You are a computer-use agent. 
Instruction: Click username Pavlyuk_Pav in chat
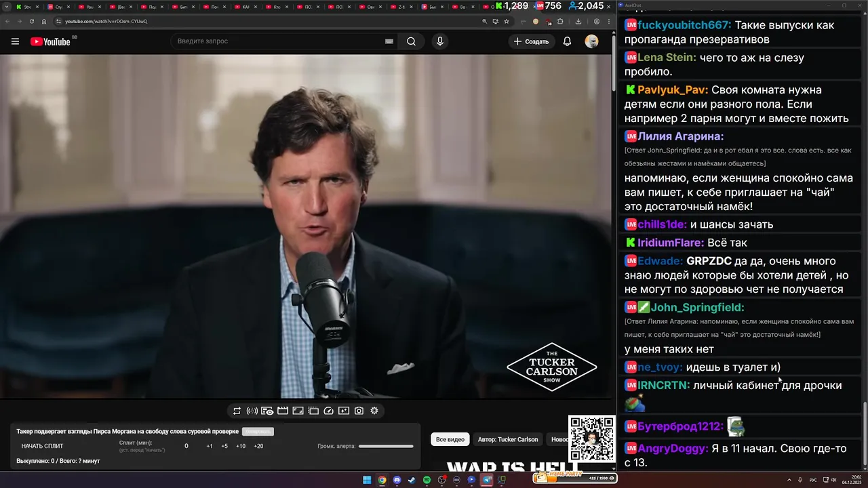[673, 89]
